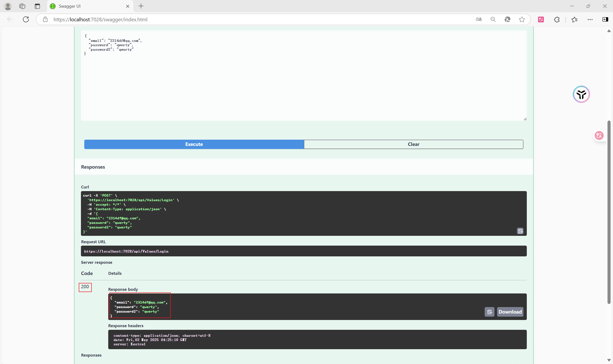The width and height of the screenshot is (613, 364).
Task: Click the page vertical scrollbar thumb
Action: click(x=609, y=212)
